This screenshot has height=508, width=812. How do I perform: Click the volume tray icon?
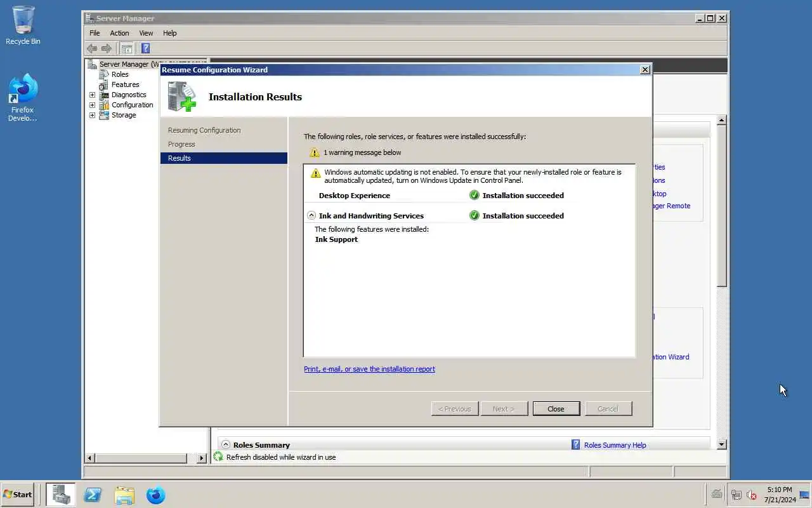(x=752, y=495)
